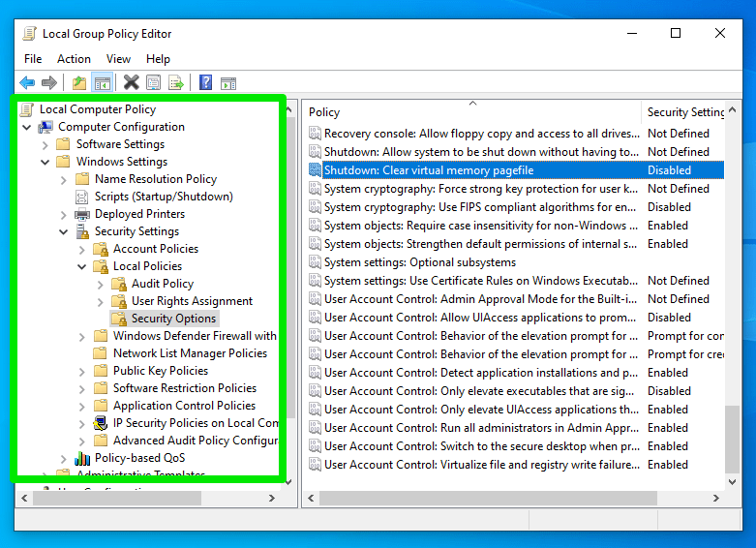
Task: Click the Back arrow toolbar icon
Action: click(27, 83)
